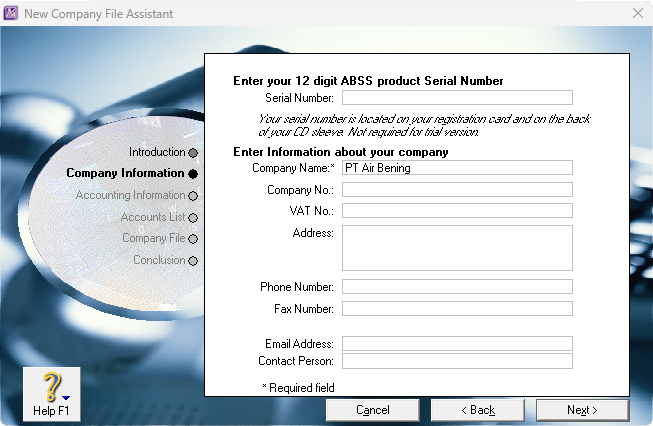Click the '* Required field' note
653x426 pixels.
(298, 388)
